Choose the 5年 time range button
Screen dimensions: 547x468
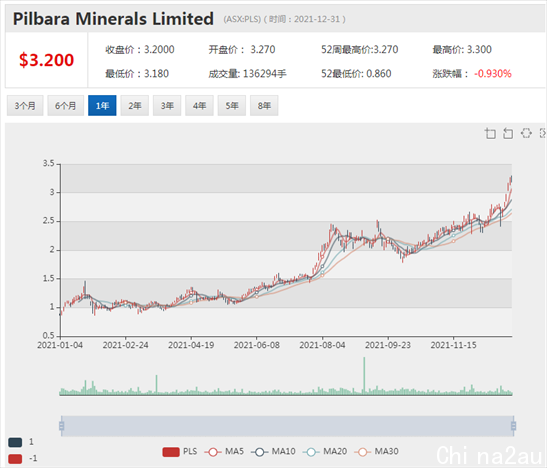pos(232,106)
